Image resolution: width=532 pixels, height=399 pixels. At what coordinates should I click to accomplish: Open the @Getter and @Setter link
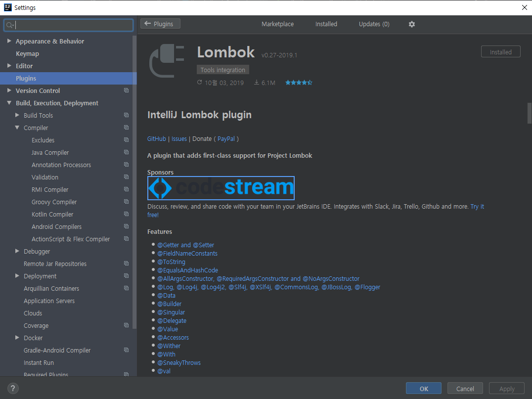click(185, 245)
